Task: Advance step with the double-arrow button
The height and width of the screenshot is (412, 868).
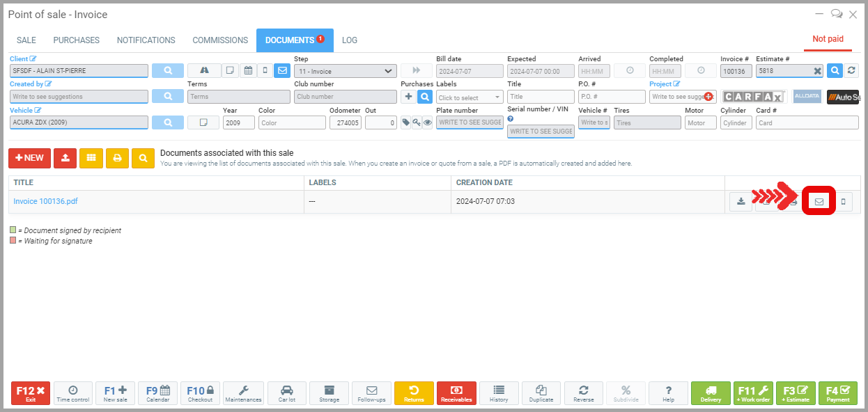Action: (x=417, y=71)
